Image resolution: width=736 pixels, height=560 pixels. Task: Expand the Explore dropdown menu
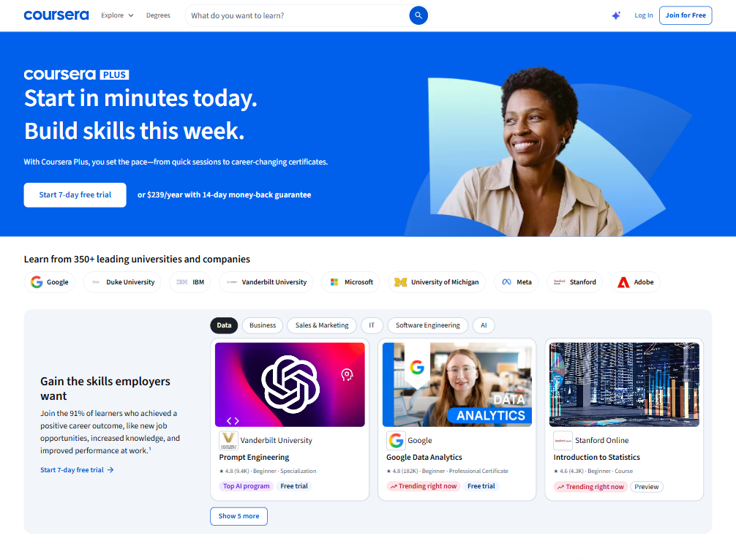(x=117, y=15)
